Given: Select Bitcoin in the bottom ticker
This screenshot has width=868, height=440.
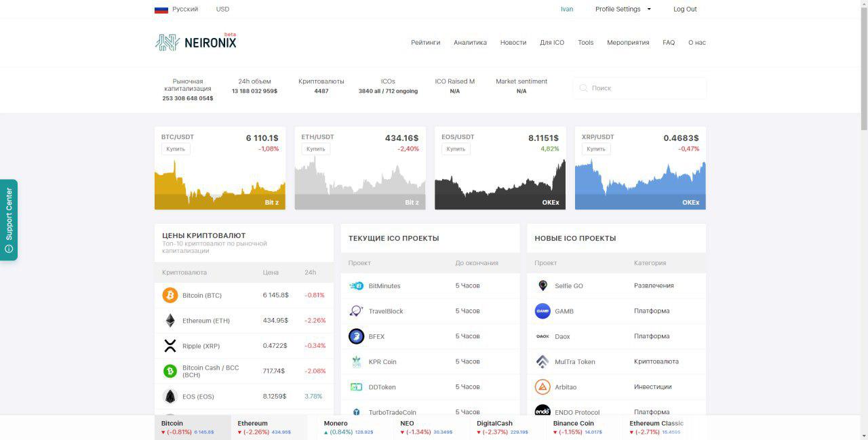Looking at the screenshot, I should pos(193,427).
